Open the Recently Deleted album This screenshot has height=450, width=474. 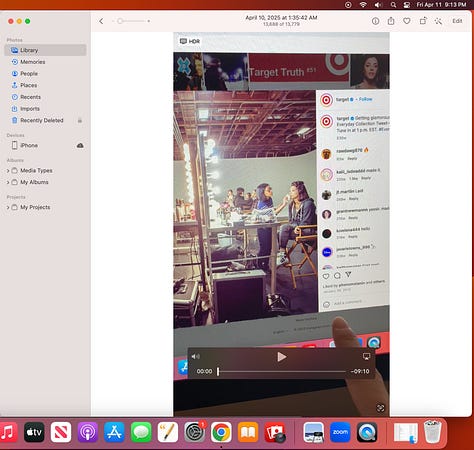point(42,120)
